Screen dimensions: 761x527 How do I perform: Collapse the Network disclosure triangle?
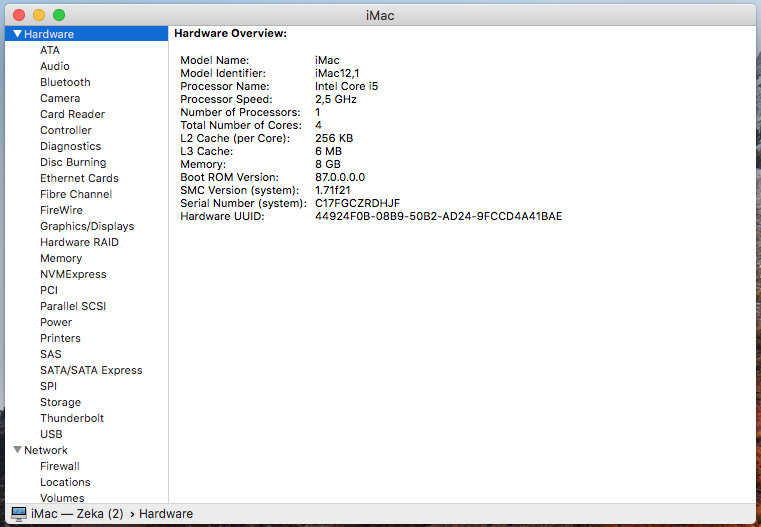[x=17, y=450]
